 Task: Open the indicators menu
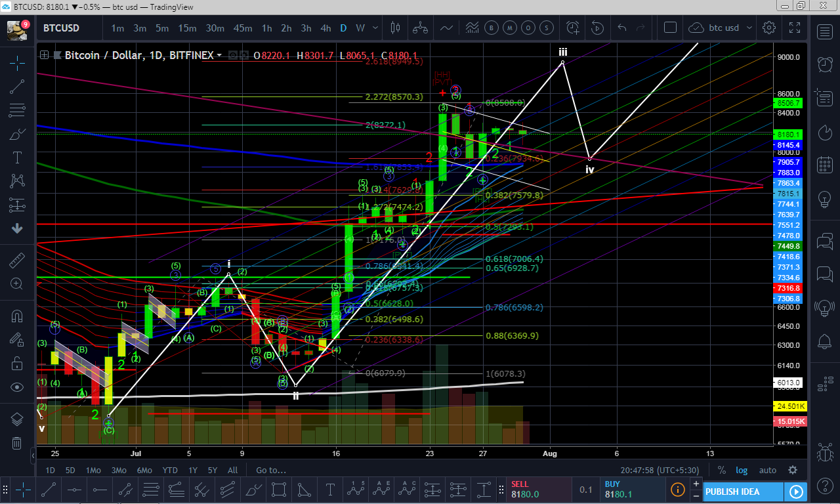pos(446,28)
